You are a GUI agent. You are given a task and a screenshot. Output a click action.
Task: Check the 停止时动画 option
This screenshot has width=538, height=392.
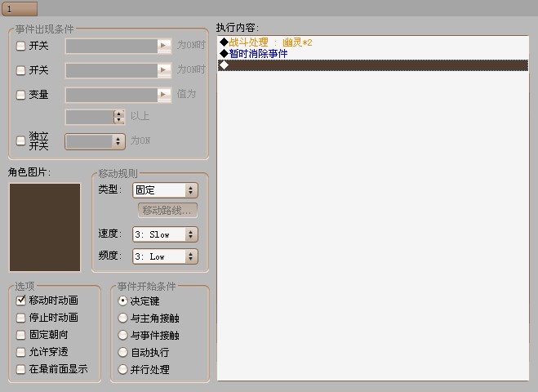pos(21,318)
